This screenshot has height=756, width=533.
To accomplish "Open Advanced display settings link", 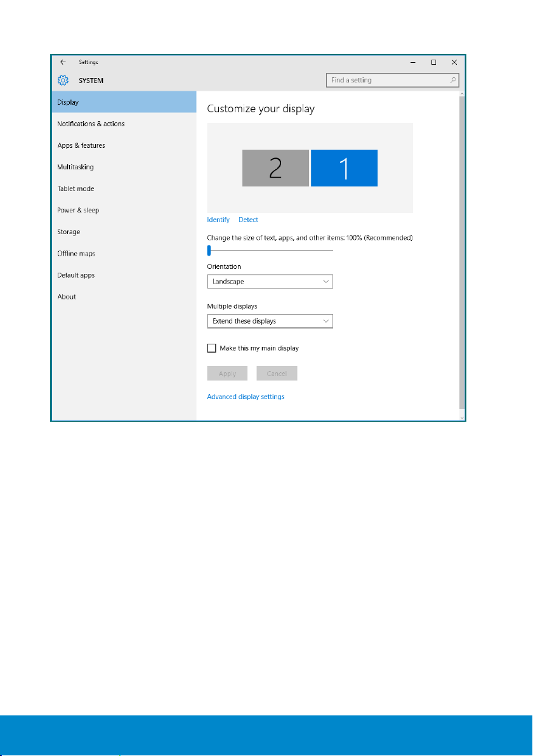I will pos(246,396).
